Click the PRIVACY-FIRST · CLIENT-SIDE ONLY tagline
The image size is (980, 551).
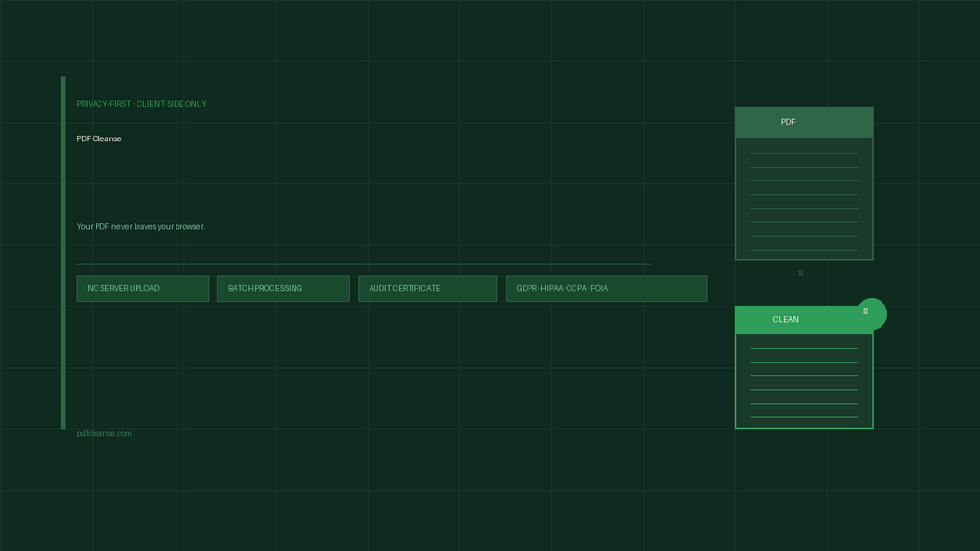(141, 104)
